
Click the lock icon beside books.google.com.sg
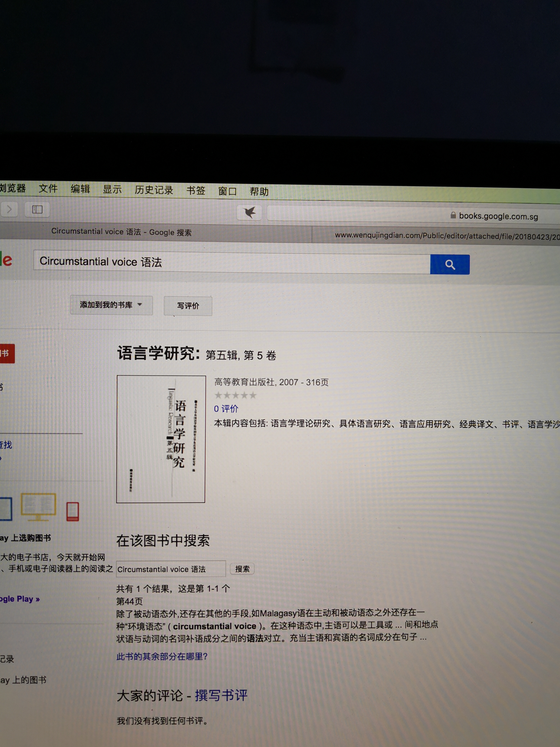tap(453, 215)
